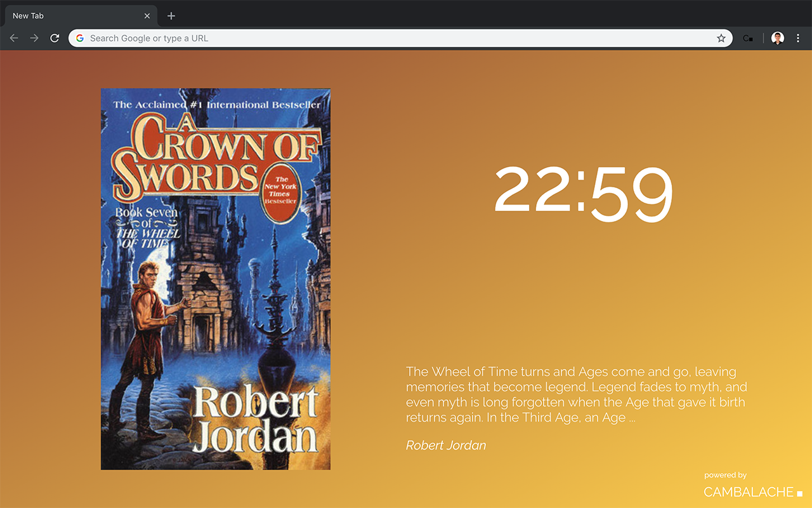The width and height of the screenshot is (812, 508).
Task: Open the CAMBALACHE logo link
Action: 753,492
